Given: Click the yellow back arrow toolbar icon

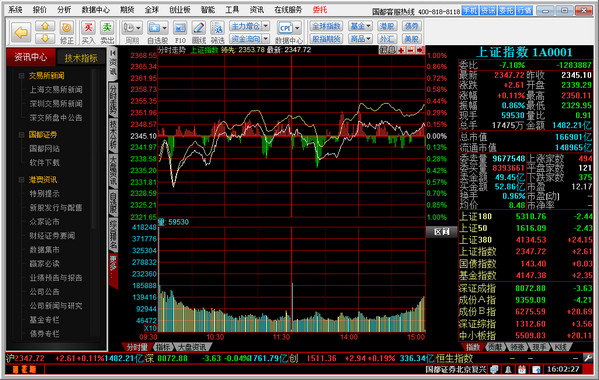Looking at the screenshot, I should click(x=21, y=33).
